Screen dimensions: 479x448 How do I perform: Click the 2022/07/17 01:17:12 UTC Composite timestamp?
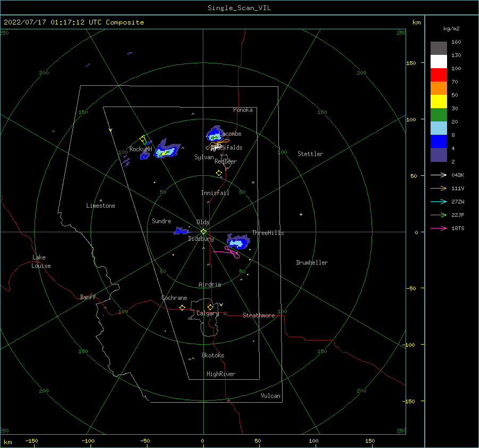[73, 22]
